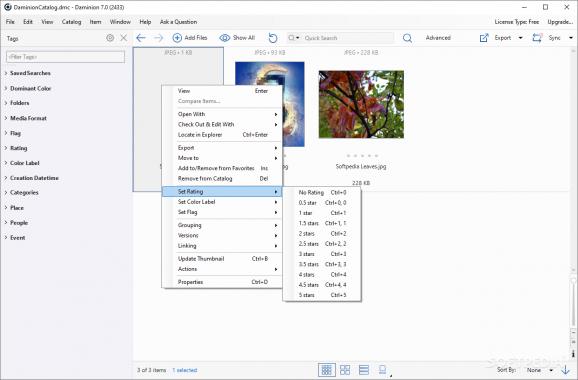This screenshot has width=578, height=380.
Task: Click into the Filter Tags input field
Action: click(65, 57)
